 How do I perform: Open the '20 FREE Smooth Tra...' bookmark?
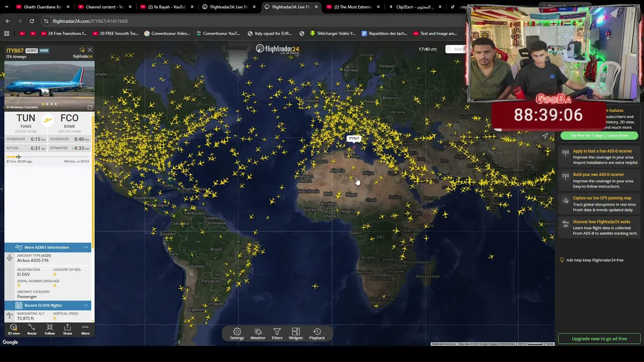(114, 34)
